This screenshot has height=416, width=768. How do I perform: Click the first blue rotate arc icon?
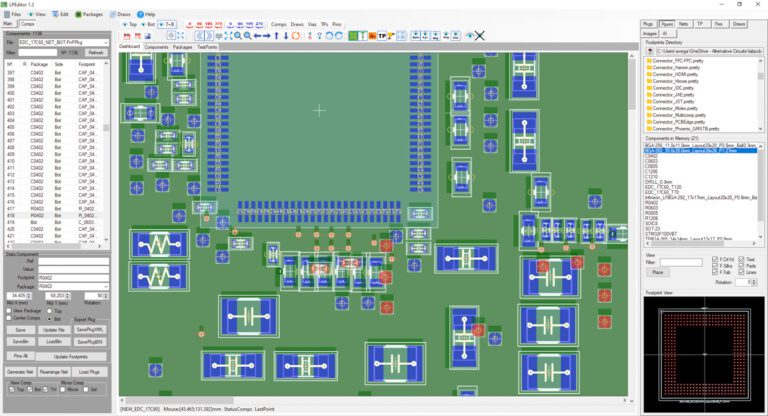[x=329, y=36]
